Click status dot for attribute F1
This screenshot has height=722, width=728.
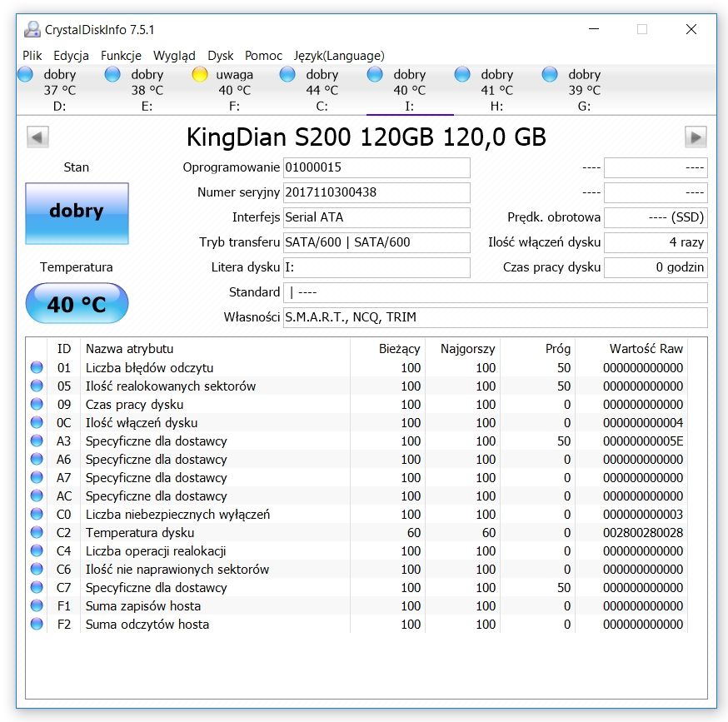(37, 605)
